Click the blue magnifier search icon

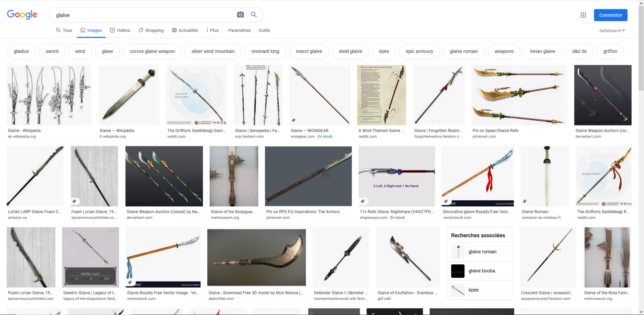click(x=254, y=15)
